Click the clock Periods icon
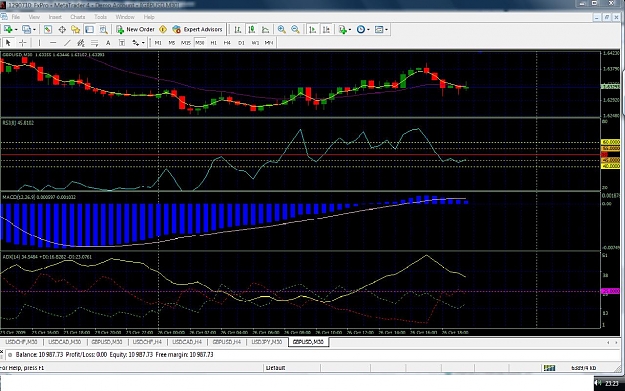The image size is (625, 391). (361, 29)
